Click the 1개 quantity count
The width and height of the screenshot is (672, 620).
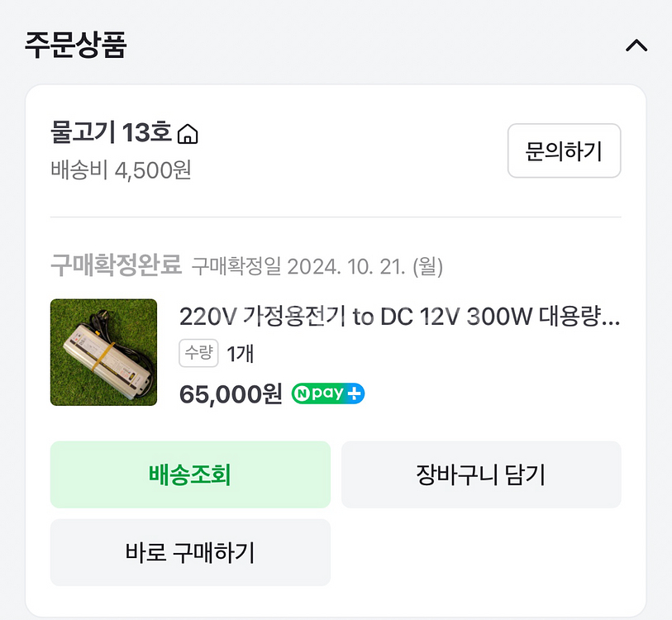[x=240, y=354]
